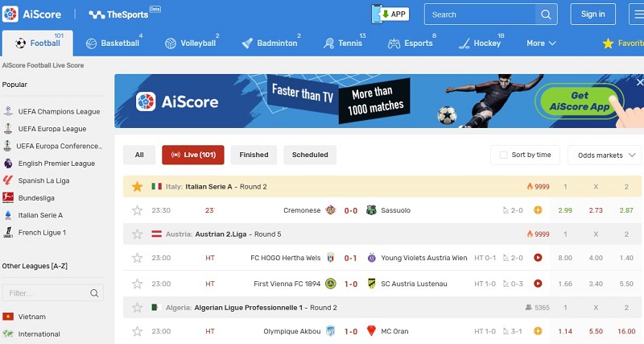
Task: Open UEFA Europa League link
Action: [x=52, y=129]
